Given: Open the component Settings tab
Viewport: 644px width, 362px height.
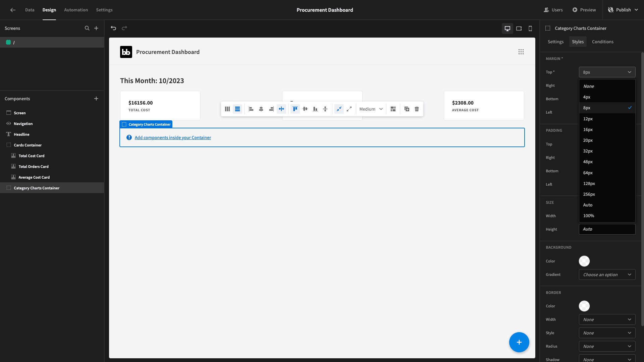Looking at the screenshot, I should (x=555, y=42).
